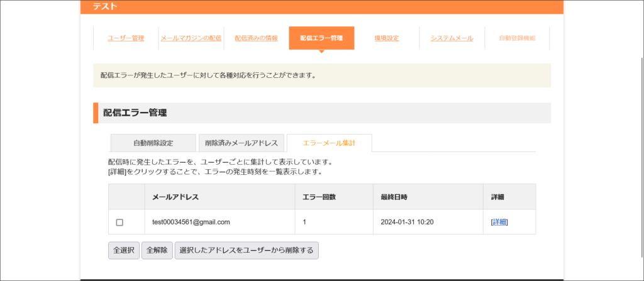Open the [詳細] link in the row

[499, 222]
